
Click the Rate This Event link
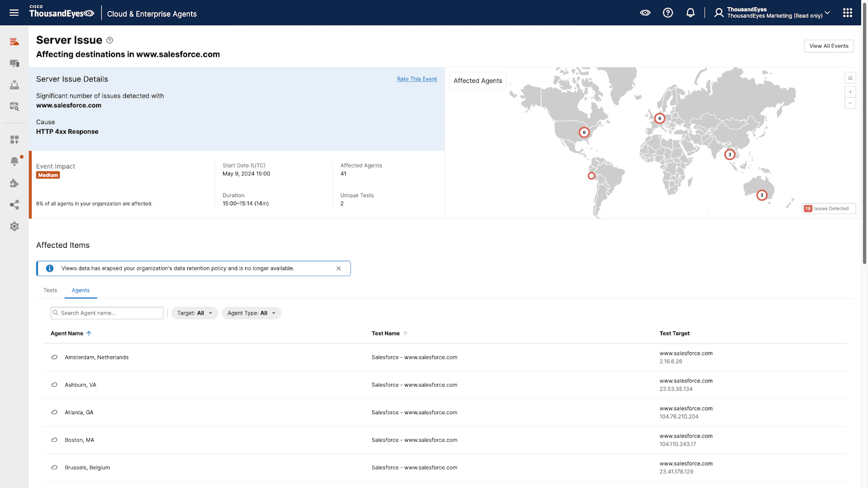417,79
